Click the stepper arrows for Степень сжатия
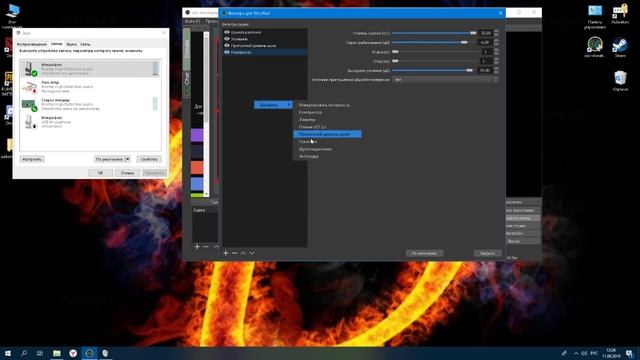The width and height of the screenshot is (640, 360). (496, 33)
